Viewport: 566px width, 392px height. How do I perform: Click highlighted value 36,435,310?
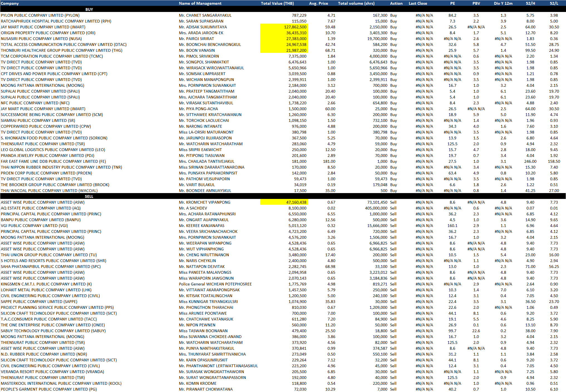[284, 33]
